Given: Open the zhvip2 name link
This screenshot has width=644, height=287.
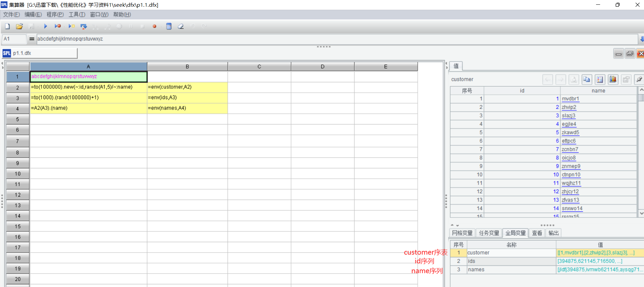Looking at the screenshot, I should click(569, 107).
